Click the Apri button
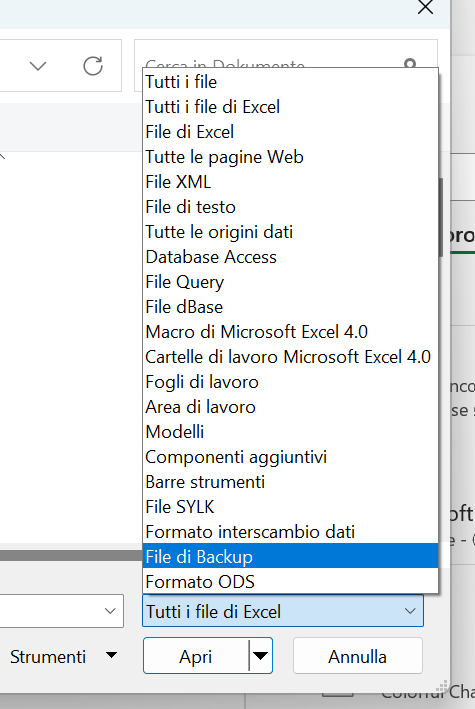 pyautogui.click(x=196, y=656)
